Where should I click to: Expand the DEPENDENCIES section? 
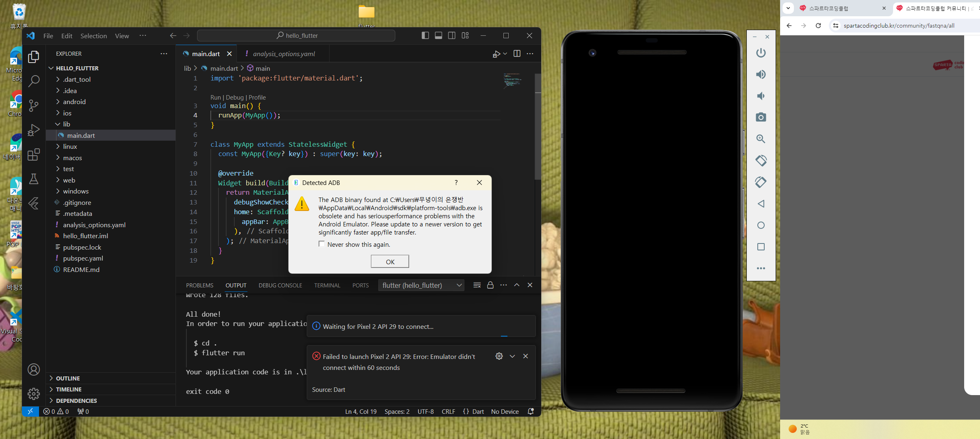tap(111, 400)
